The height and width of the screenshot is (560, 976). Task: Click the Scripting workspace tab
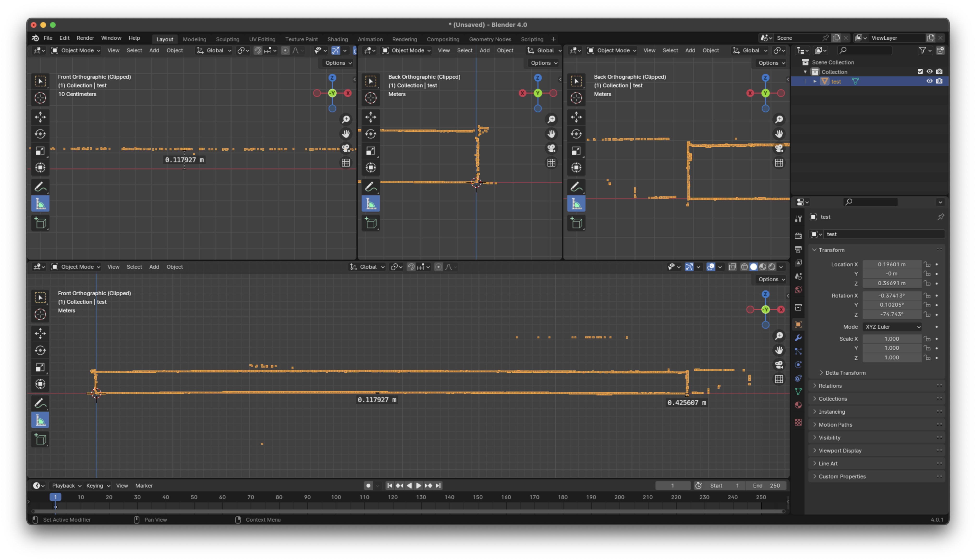(x=531, y=38)
